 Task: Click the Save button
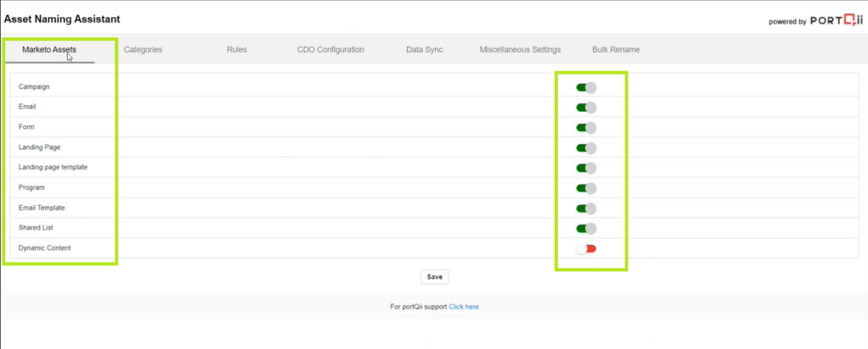point(435,277)
